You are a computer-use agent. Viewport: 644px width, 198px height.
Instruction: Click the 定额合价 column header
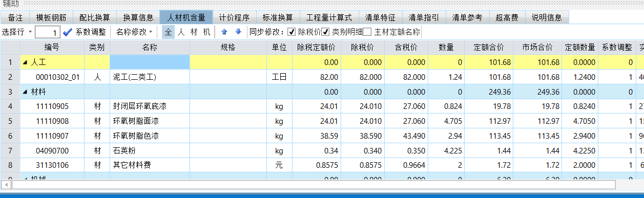[x=489, y=48]
